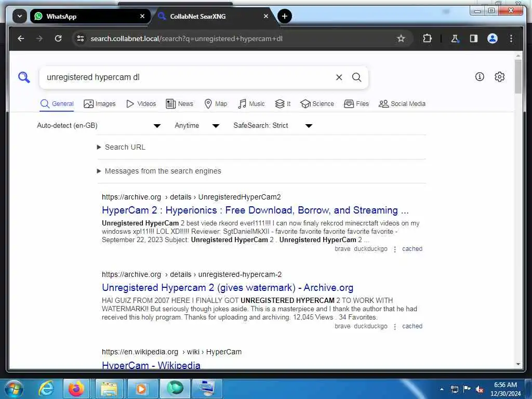Image resolution: width=532 pixels, height=399 pixels.
Task: Open Chrome Labs flask icon
Action: pos(455,38)
